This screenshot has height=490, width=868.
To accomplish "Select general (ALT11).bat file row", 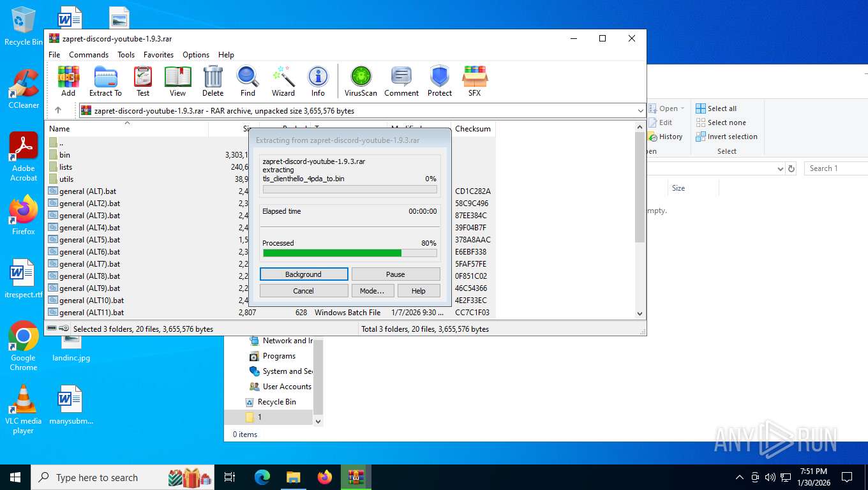I will tap(271, 313).
